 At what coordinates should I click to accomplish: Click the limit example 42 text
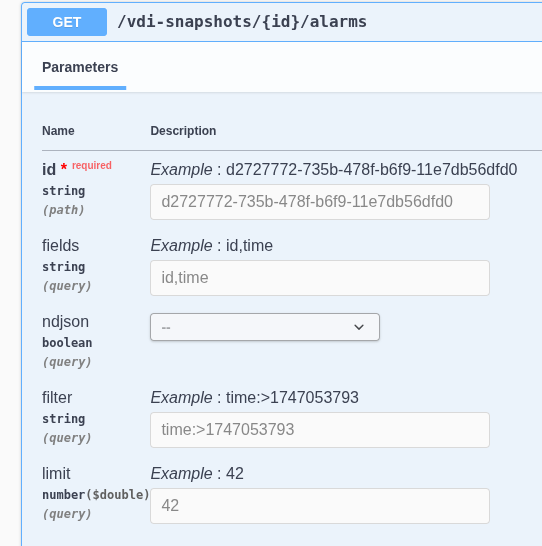tap(235, 474)
